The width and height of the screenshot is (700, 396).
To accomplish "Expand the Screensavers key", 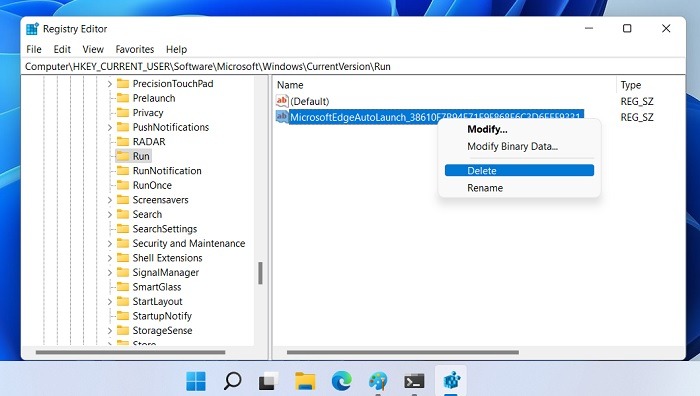I will pyautogui.click(x=109, y=200).
